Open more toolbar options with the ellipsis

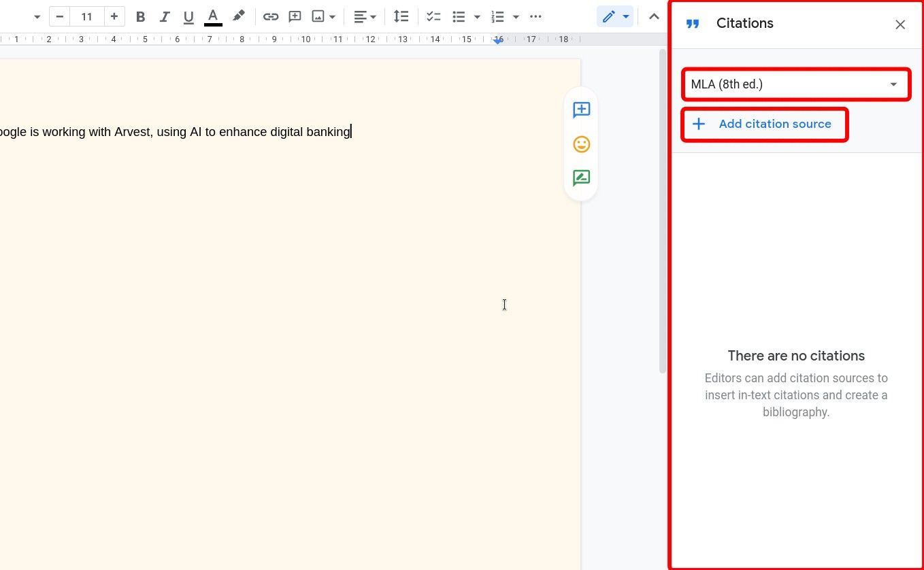pyautogui.click(x=536, y=16)
